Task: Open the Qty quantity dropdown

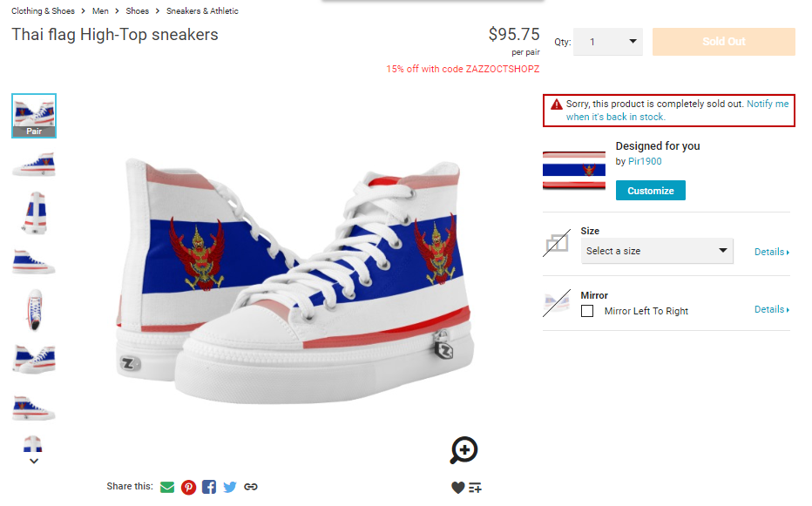Action: tap(608, 42)
